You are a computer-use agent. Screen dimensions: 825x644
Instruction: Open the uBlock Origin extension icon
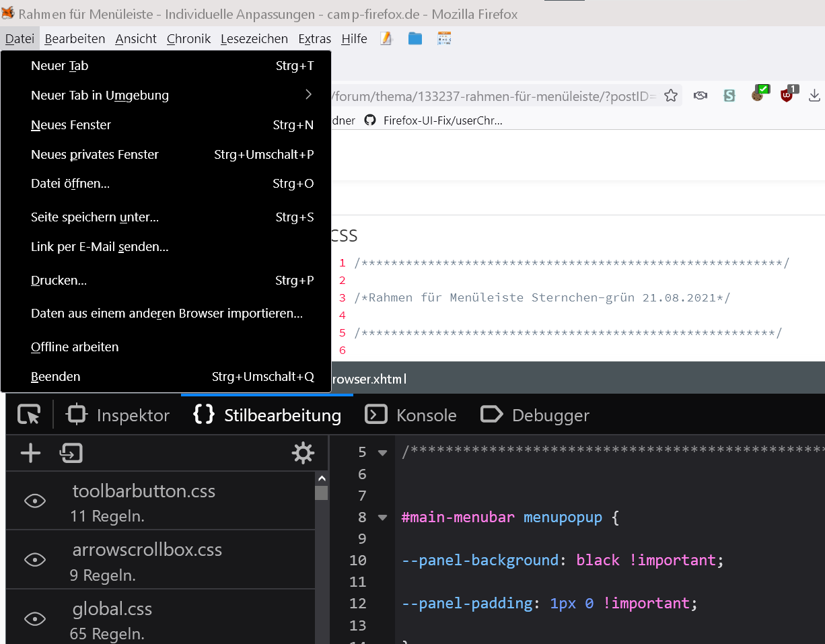(x=787, y=95)
